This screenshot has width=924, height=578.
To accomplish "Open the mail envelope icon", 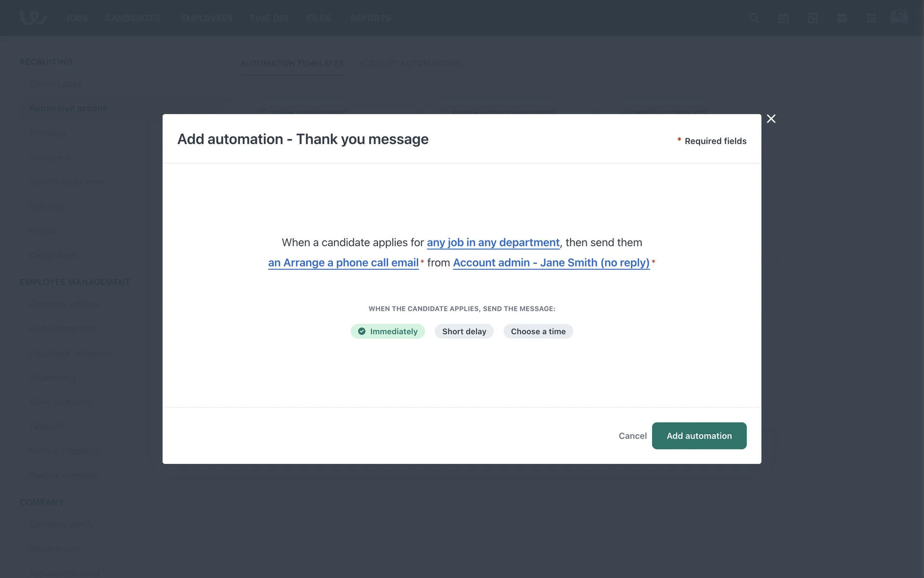I will pos(842,18).
